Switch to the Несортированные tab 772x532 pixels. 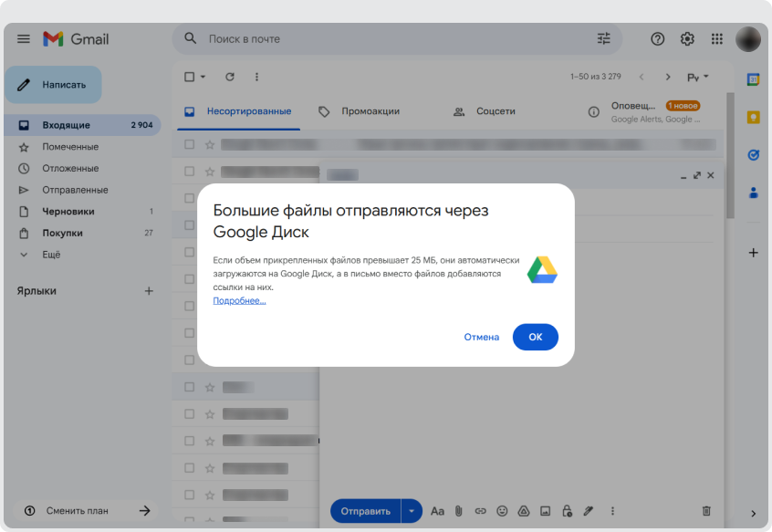238,111
